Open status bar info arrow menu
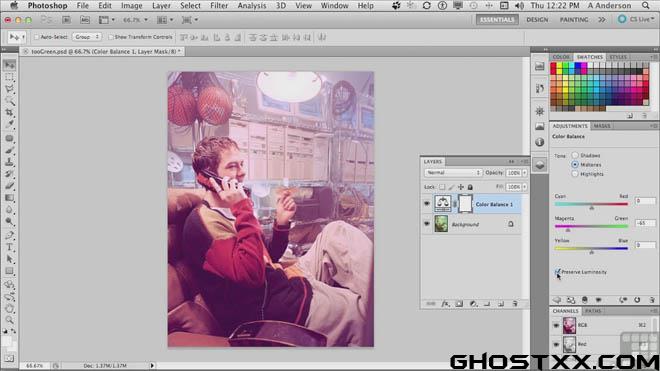 point(152,366)
